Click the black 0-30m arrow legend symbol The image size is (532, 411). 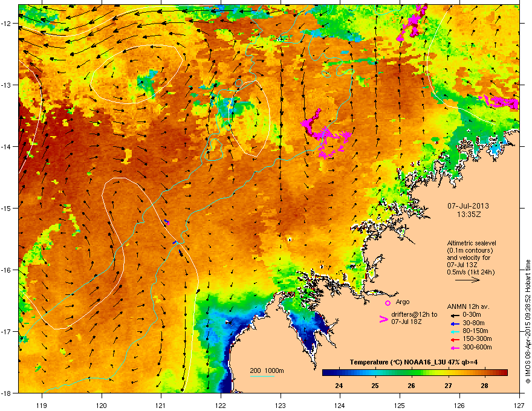tap(454, 316)
